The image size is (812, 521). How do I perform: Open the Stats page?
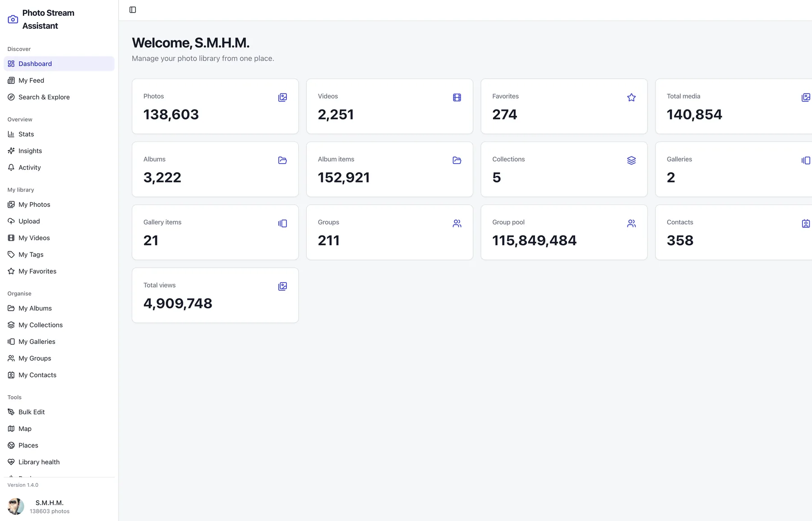59,134
